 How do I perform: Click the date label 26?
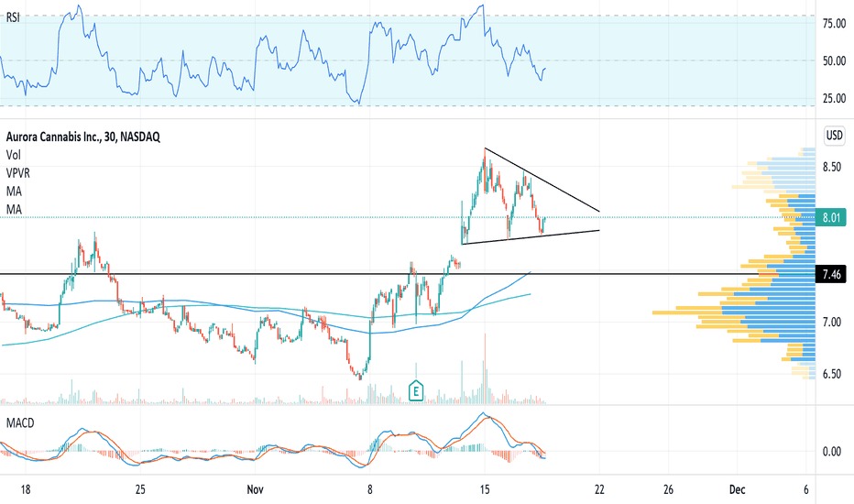668,489
